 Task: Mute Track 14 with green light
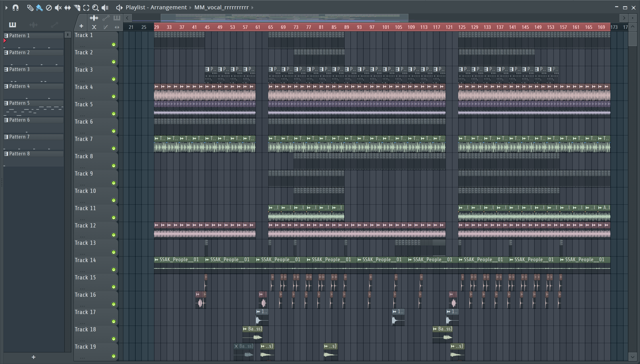(114, 269)
